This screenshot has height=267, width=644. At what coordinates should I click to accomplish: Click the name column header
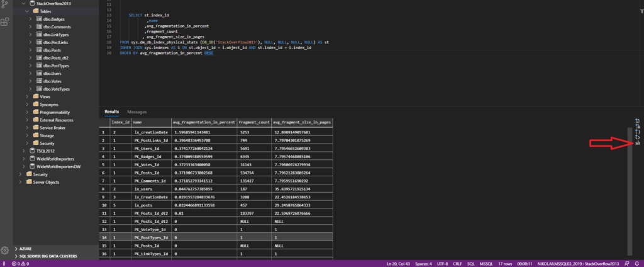(x=151, y=122)
